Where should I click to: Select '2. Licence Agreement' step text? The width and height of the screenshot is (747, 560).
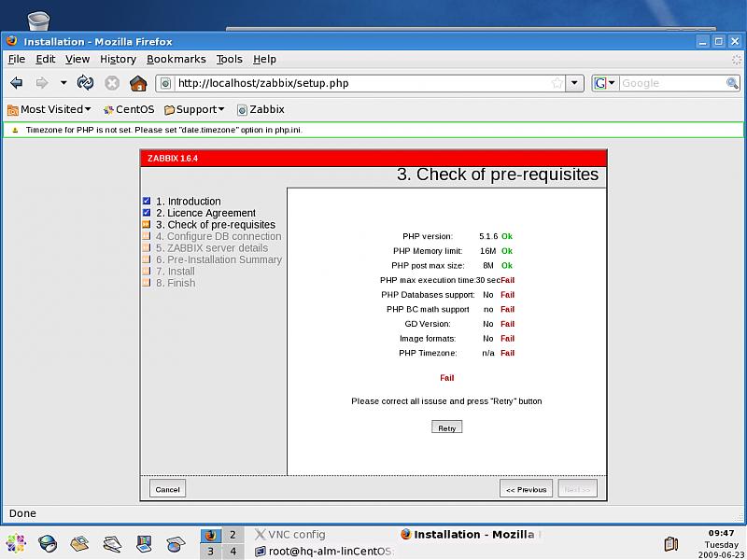point(205,213)
